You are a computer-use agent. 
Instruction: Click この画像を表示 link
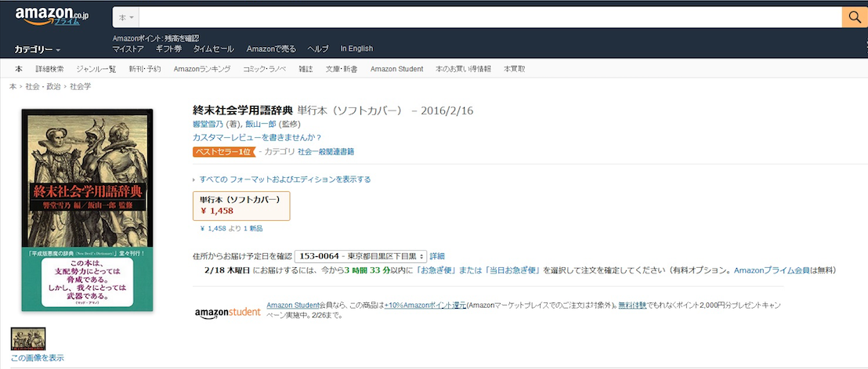tap(37, 358)
